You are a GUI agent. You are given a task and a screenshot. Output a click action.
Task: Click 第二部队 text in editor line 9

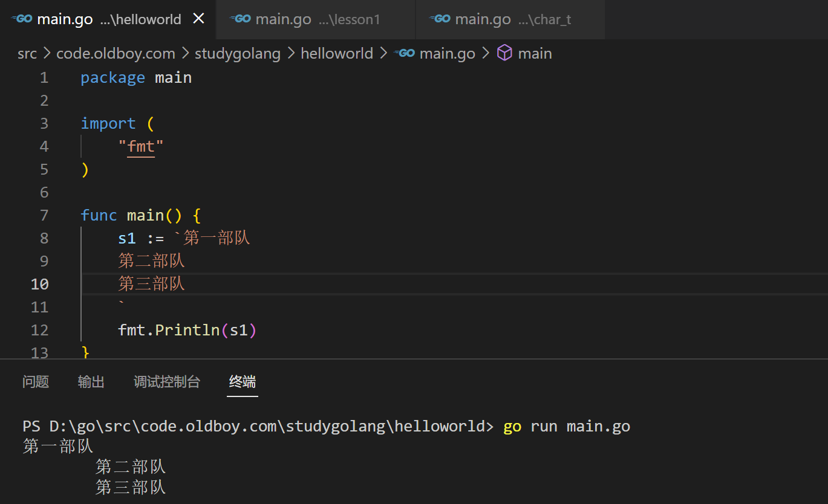coord(151,261)
